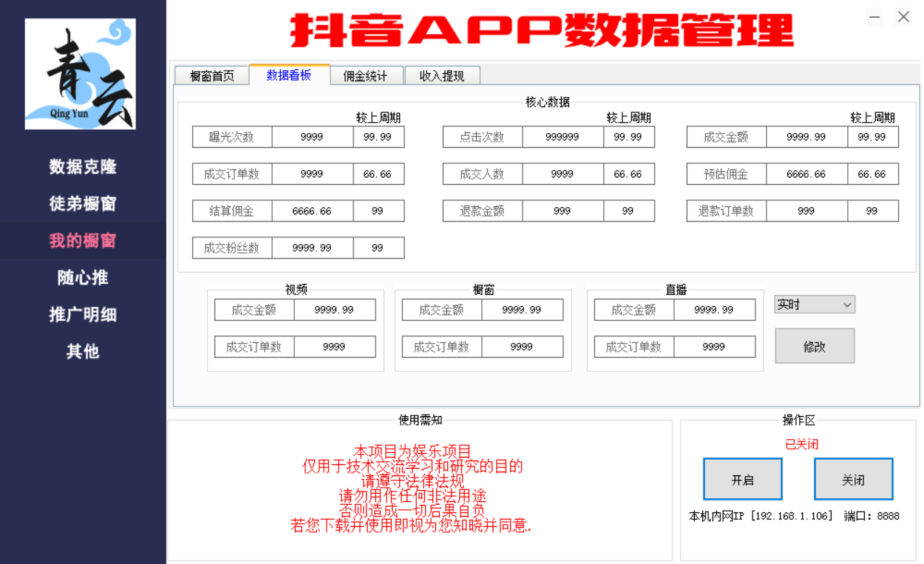Open the 佣金统计 tab
The height and width of the screenshot is (564, 924).
coord(365,75)
